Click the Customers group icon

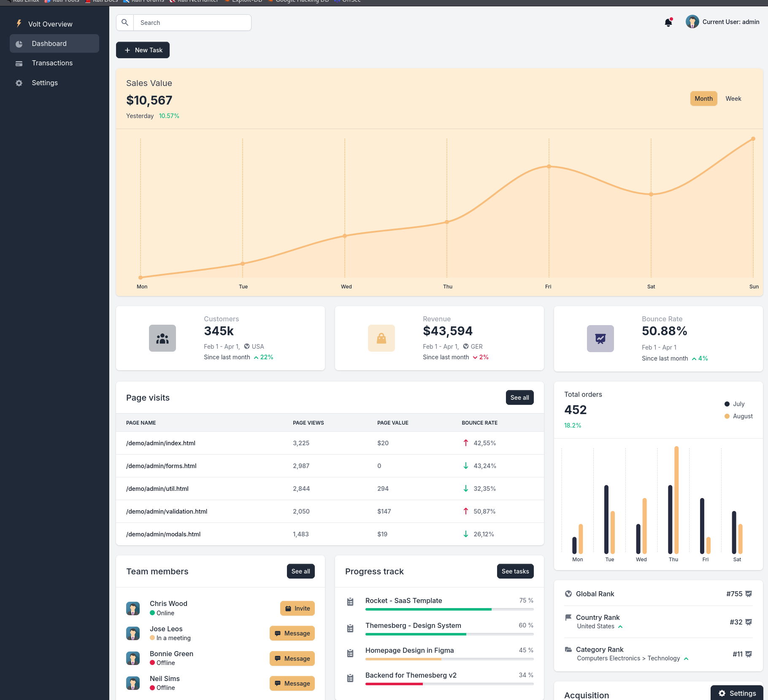(162, 338)
